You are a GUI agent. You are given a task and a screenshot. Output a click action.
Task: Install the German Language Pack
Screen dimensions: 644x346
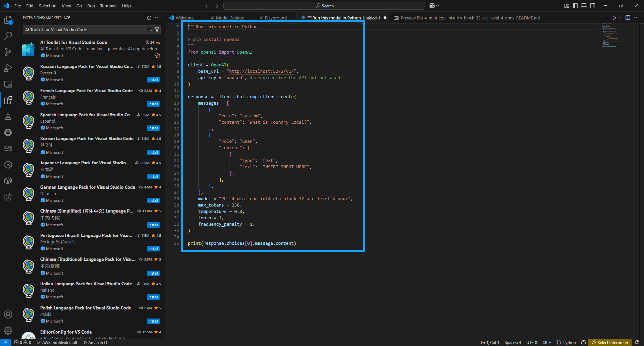click(153, 200)
